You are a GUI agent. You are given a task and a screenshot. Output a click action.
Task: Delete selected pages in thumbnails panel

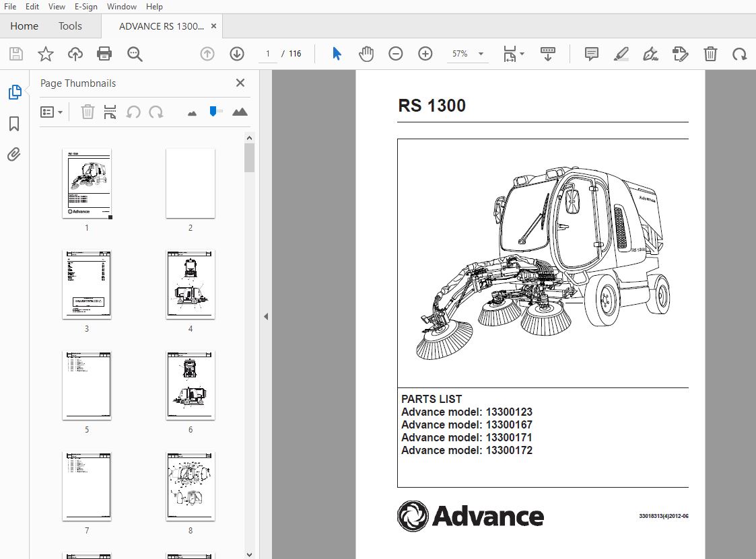pos(88,112)
